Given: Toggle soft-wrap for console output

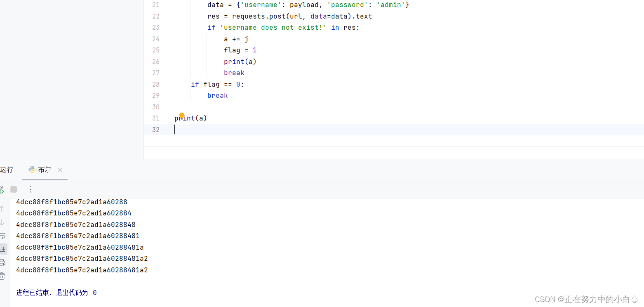Looking at the screenshot, I should [x=3, y=236].
